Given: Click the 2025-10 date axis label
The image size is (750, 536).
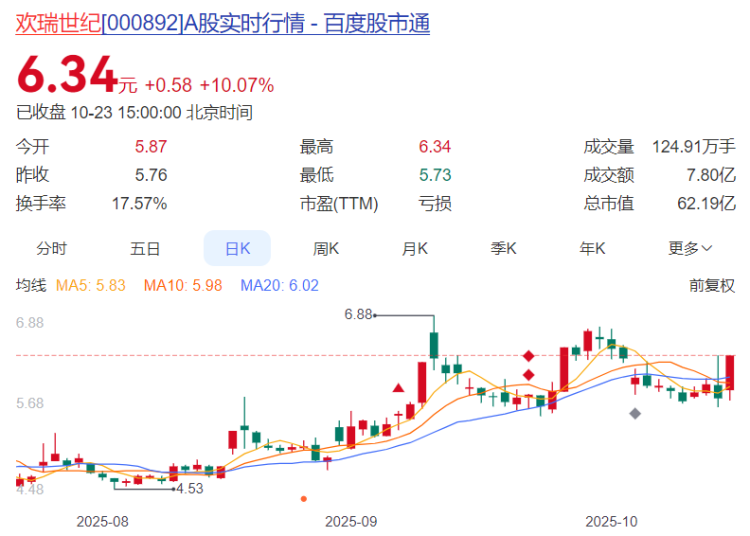Looking at the screenshot, I should [x=611, y=521].
